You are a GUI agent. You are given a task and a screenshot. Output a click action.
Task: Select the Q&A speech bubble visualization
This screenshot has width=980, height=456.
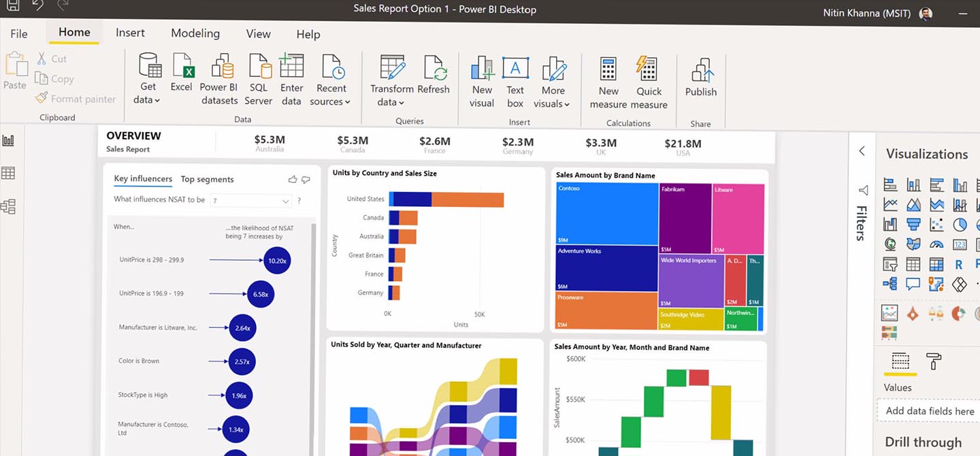pyautogui.click(x=913, y=284)
